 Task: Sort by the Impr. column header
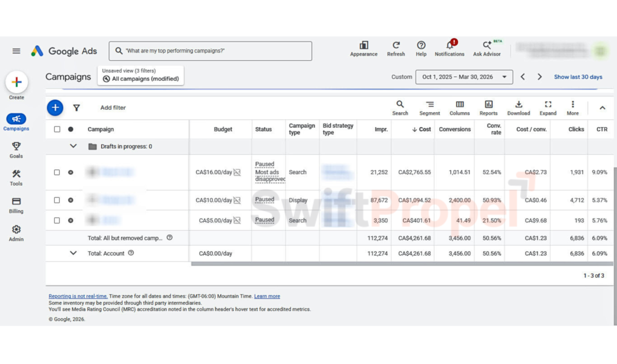(x=381, y=129)
